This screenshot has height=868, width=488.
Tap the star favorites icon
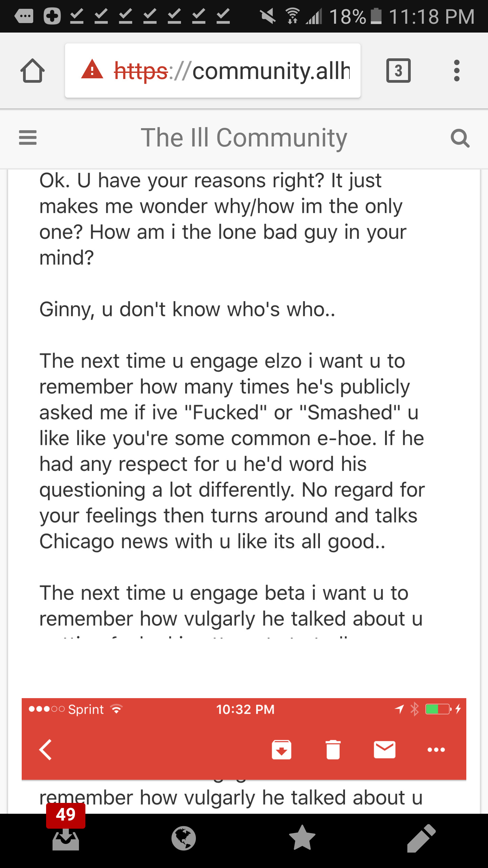302,838
